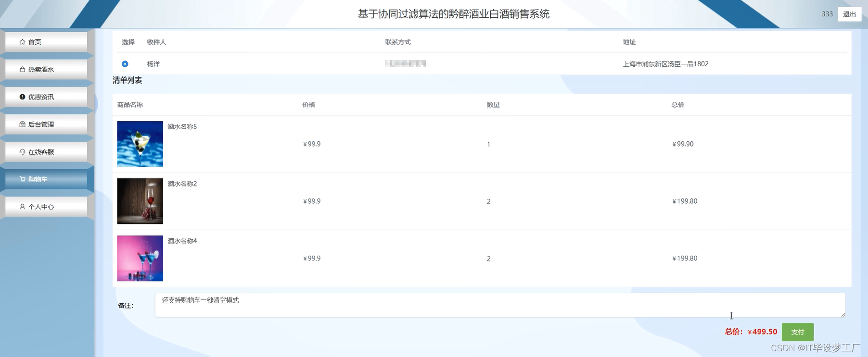Screen dimensions: 868x357
Task: Open the 购物车 cart menu item
Action: pyautogui.click(x=46, y=179)
